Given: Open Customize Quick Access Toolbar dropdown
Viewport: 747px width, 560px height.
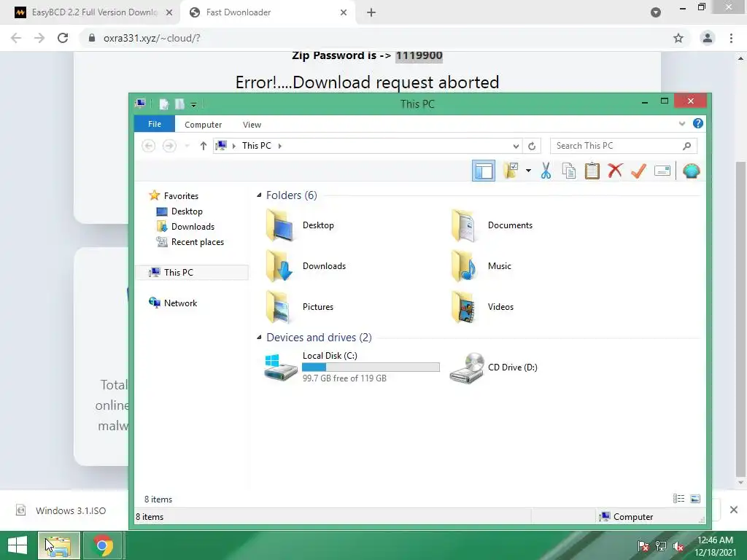Looking at the screenshot, I should pyautogui.click(x=193, y=104).
